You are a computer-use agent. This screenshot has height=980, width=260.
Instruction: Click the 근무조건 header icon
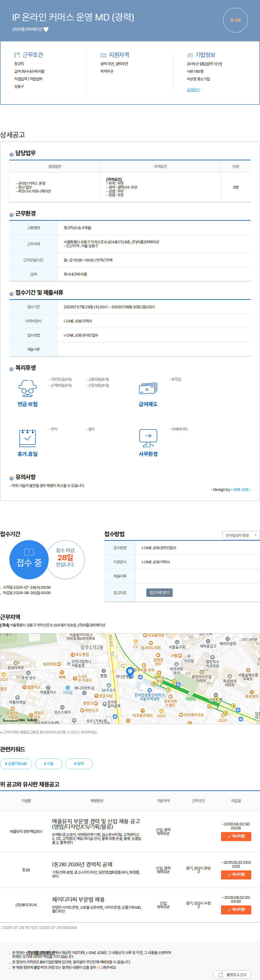pyautogui.click(x=17, y=55)
